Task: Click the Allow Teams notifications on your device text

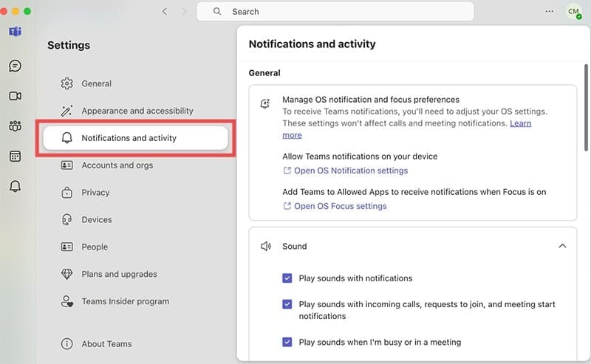Action: coord(360,157)
